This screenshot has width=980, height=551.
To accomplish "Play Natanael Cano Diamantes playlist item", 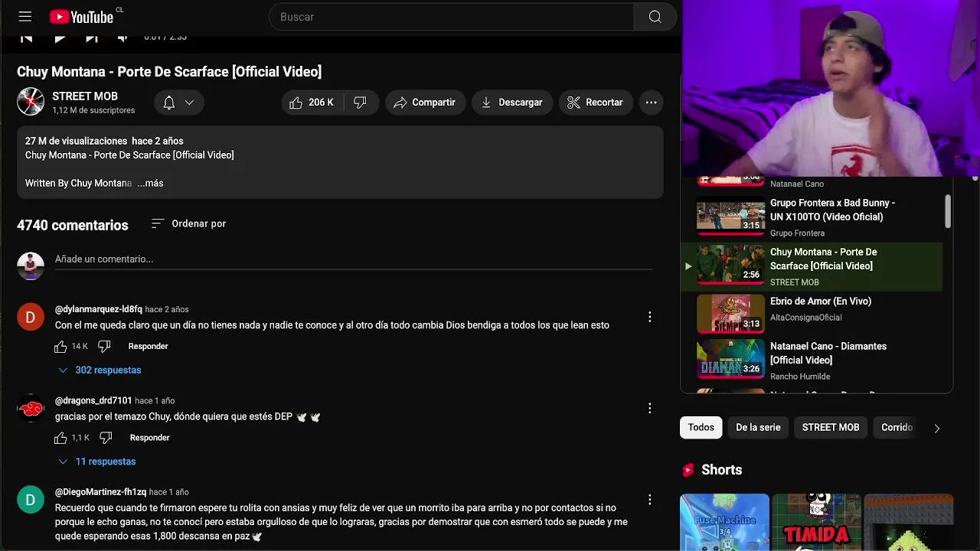I will [x=812, y=360].
